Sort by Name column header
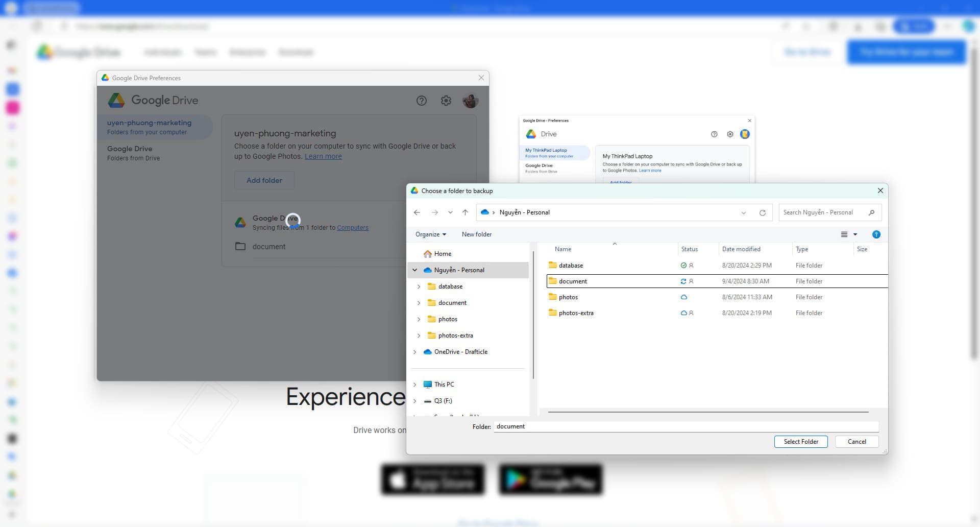This screenshot has width=980, height=527. [563, 249]
